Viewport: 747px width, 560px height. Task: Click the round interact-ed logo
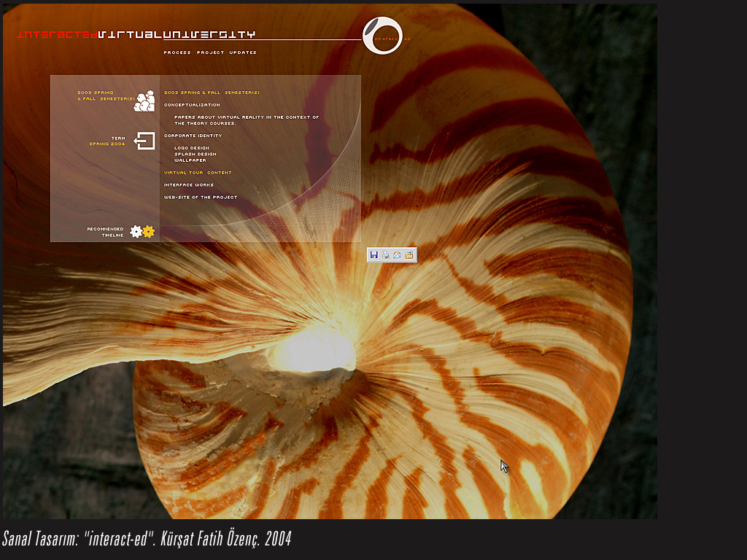coord(382,36)
